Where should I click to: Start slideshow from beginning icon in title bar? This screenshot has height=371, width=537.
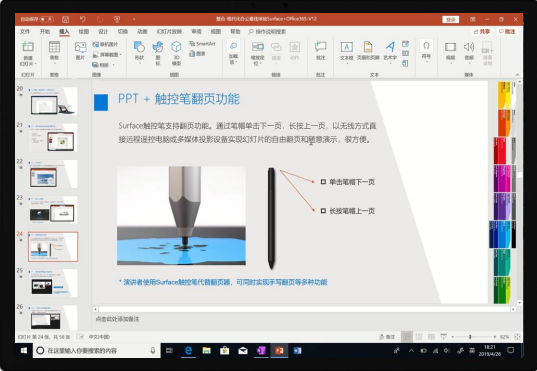[117, 19]
